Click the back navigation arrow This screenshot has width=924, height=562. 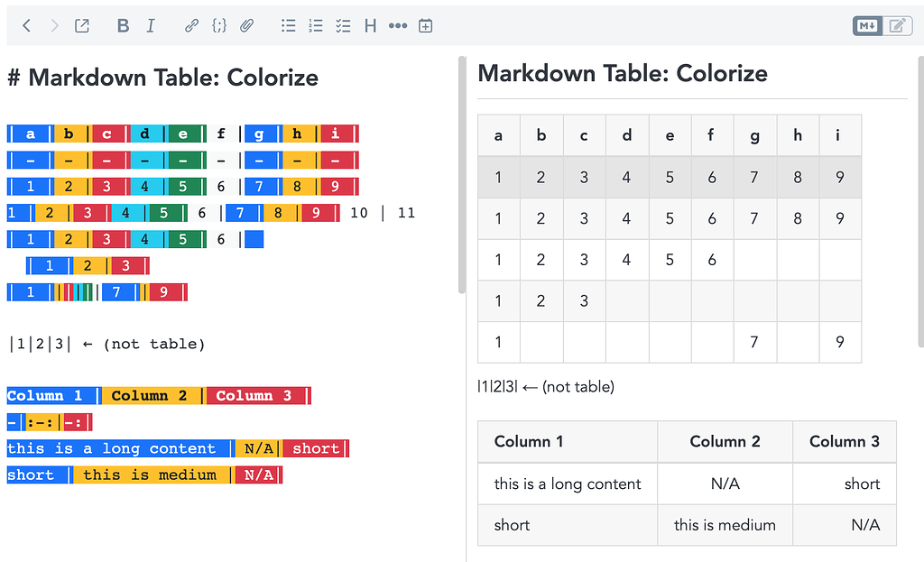click(x=27, y=26)
